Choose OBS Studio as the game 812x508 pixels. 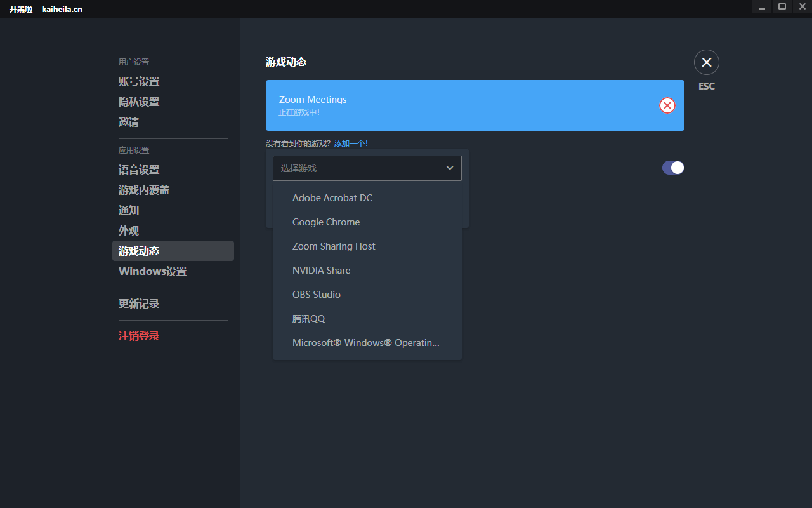click(316, 295)
